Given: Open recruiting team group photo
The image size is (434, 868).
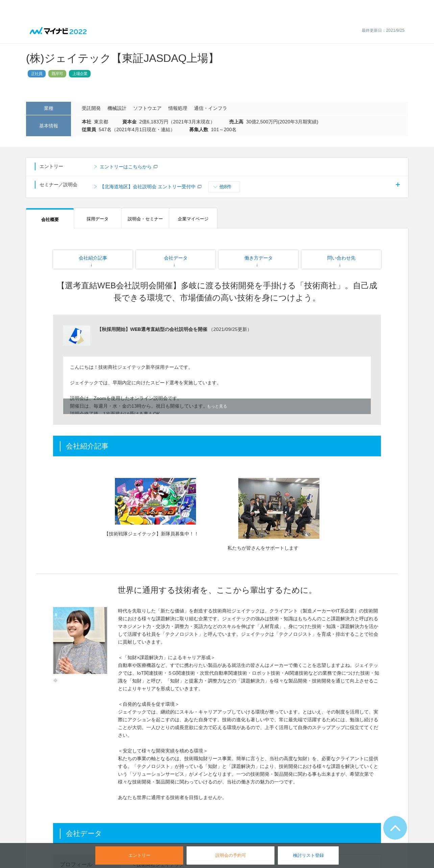Looking at the screenshot, I should (x=279, y=508).
